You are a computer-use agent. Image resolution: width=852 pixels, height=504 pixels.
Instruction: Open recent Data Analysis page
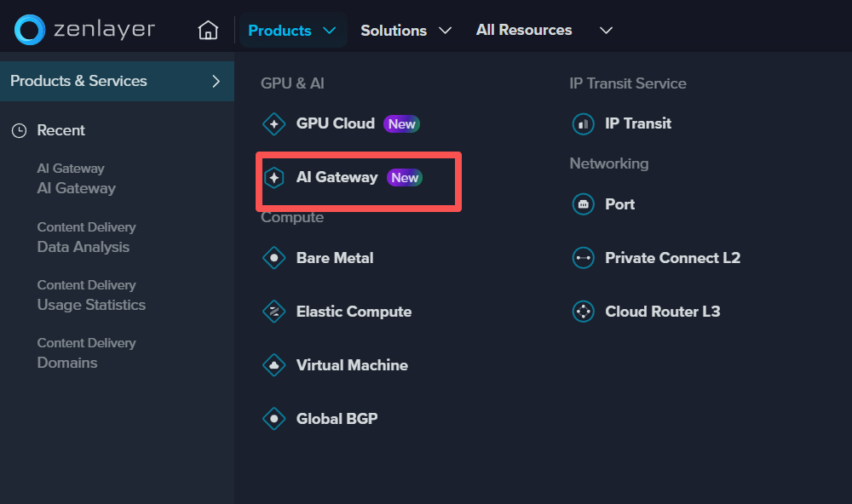tap(83, 247)
